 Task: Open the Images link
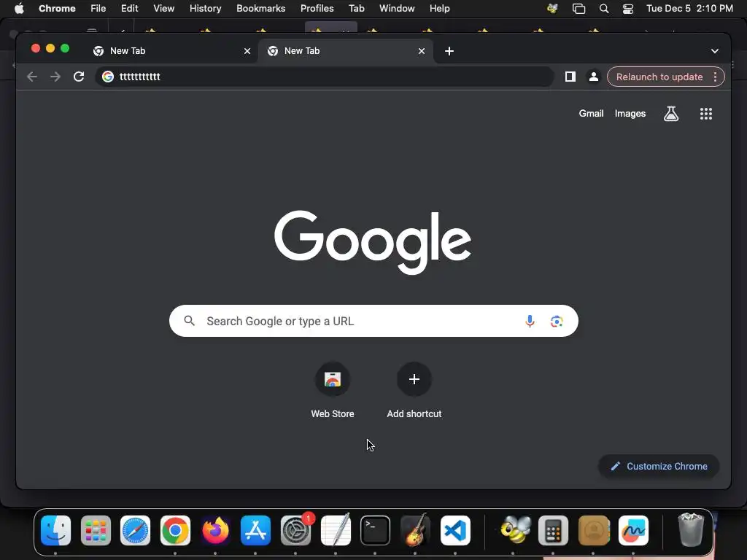[630, 113]
